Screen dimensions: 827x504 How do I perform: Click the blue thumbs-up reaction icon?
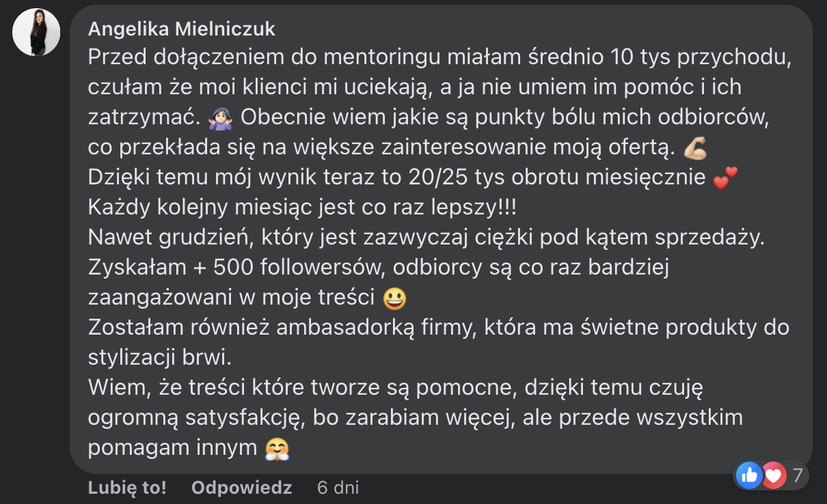[750, 475]
